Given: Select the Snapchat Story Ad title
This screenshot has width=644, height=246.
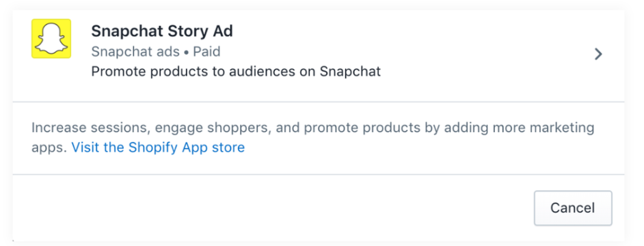Looking at the screenshot, I should (162, 31).
